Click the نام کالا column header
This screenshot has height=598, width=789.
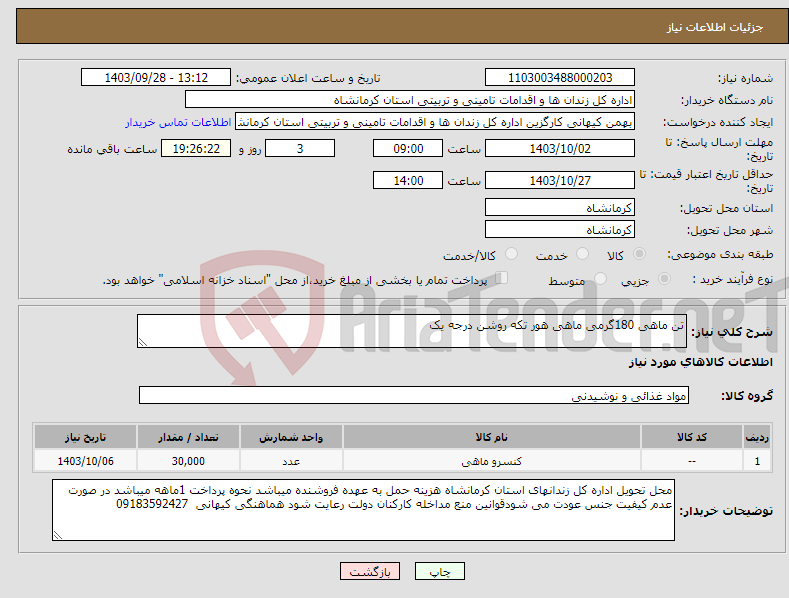point(492,437)
